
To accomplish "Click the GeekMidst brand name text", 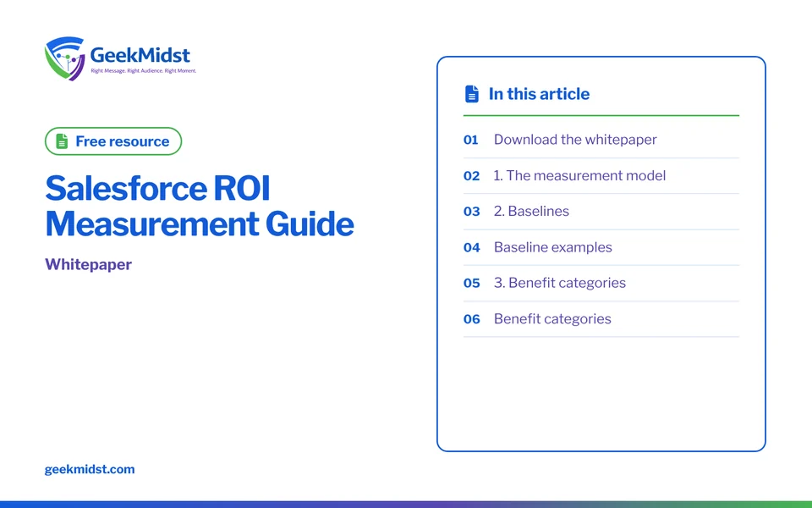I will click(140, 54).
